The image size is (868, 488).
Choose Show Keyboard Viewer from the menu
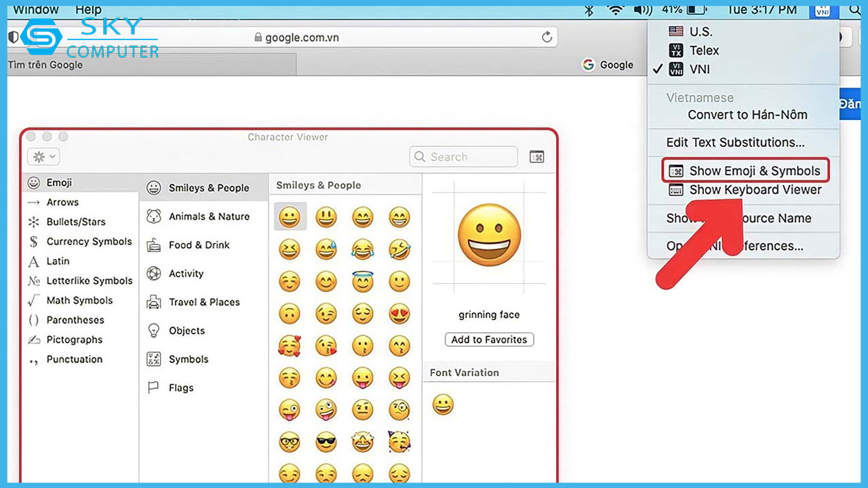coord(755,190)
